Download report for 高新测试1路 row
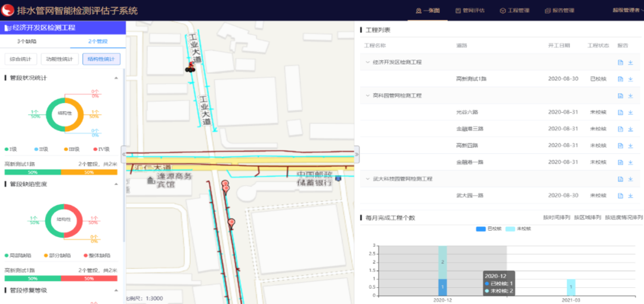 tap(630, 79)
